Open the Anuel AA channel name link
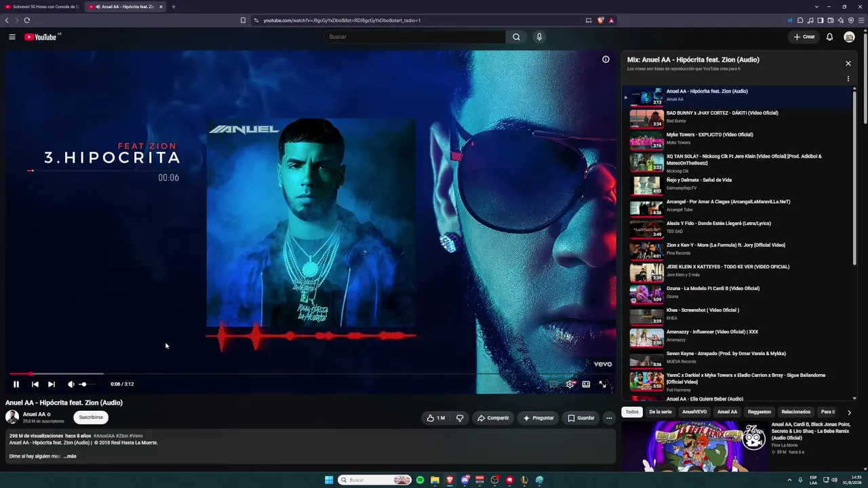The height and width of the screenshot is (488, 868). coord(34,414)
